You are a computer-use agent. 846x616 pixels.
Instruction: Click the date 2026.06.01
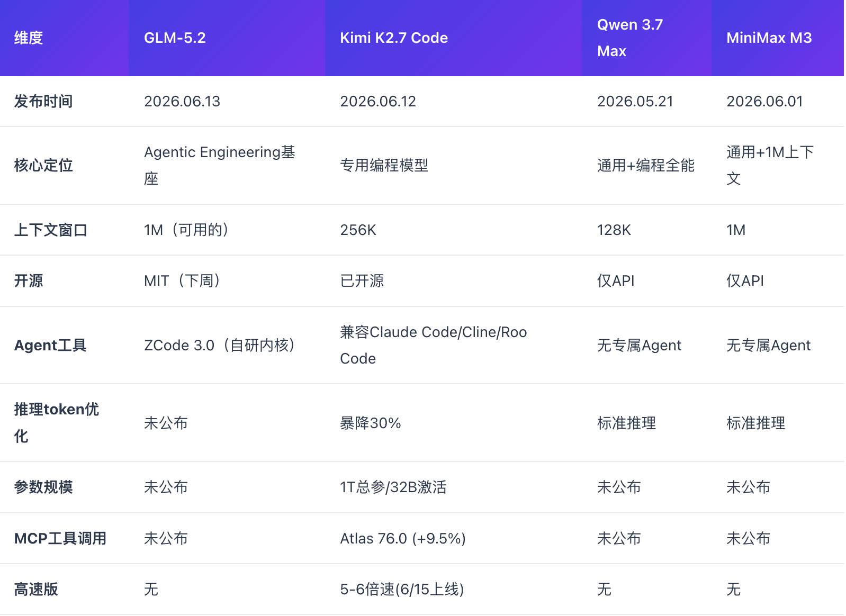pos(764,102)
